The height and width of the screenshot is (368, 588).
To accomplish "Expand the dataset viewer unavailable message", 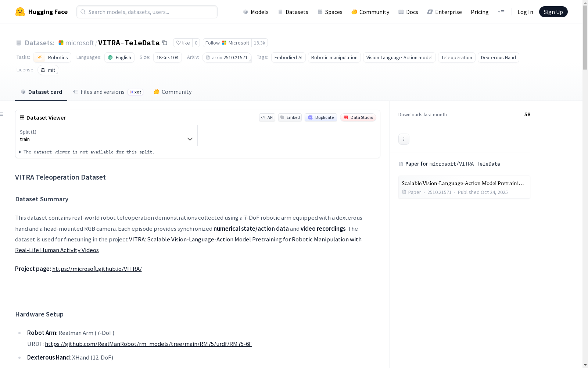I will (x=87, y=152).
